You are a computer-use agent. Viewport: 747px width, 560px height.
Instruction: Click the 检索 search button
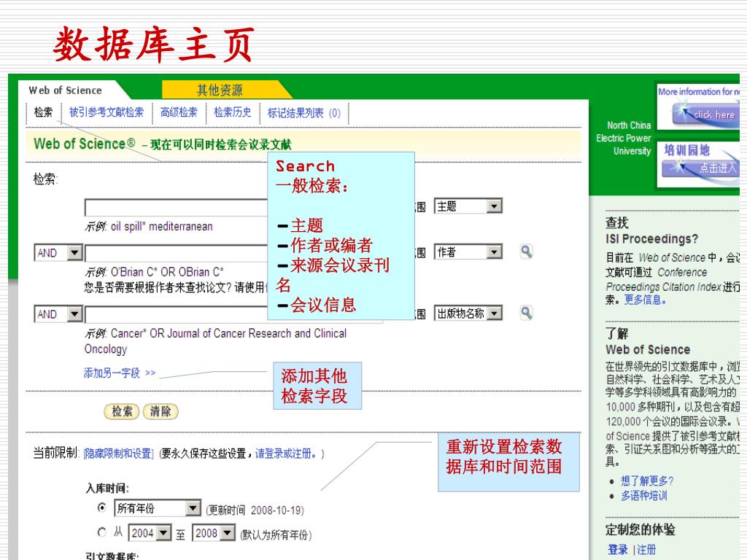tap(122, 411)
